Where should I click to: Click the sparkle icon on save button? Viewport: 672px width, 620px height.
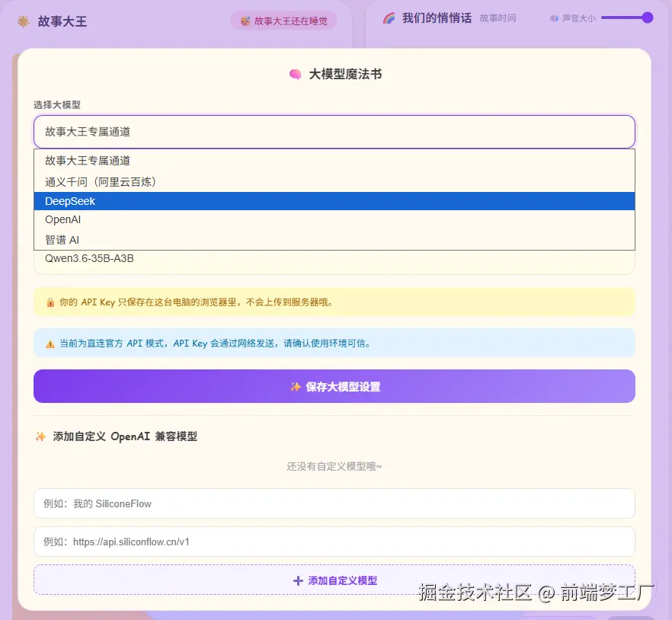(x=296, y=386)
